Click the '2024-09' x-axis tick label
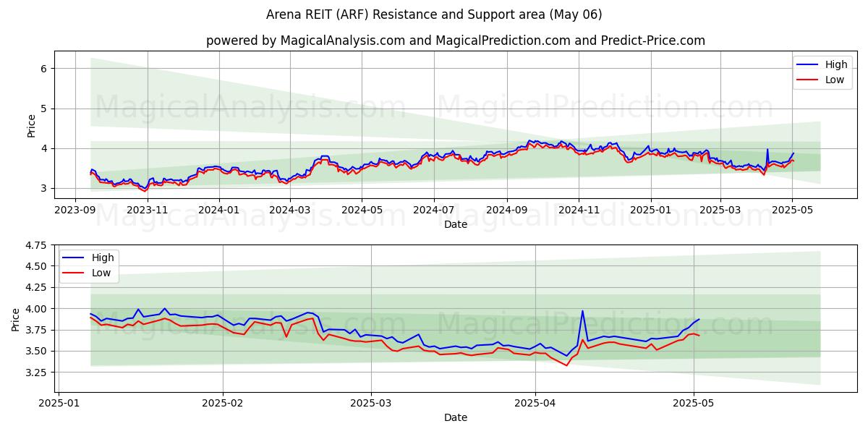868x434 pixels. (x=506, y=210)
